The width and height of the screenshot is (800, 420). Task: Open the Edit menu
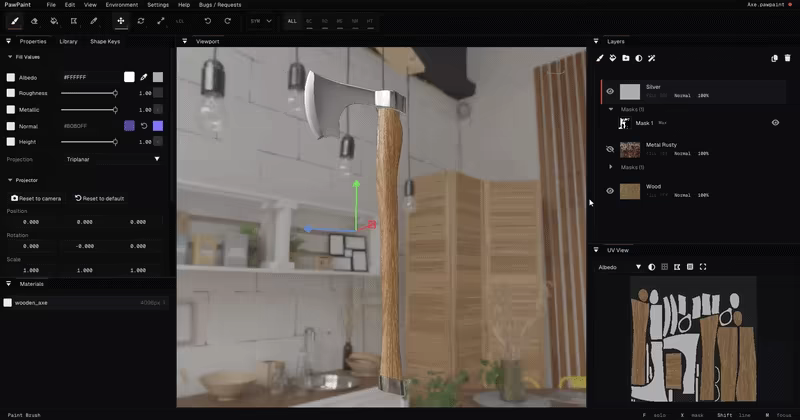pyautogui.click(x=70, y=5)
